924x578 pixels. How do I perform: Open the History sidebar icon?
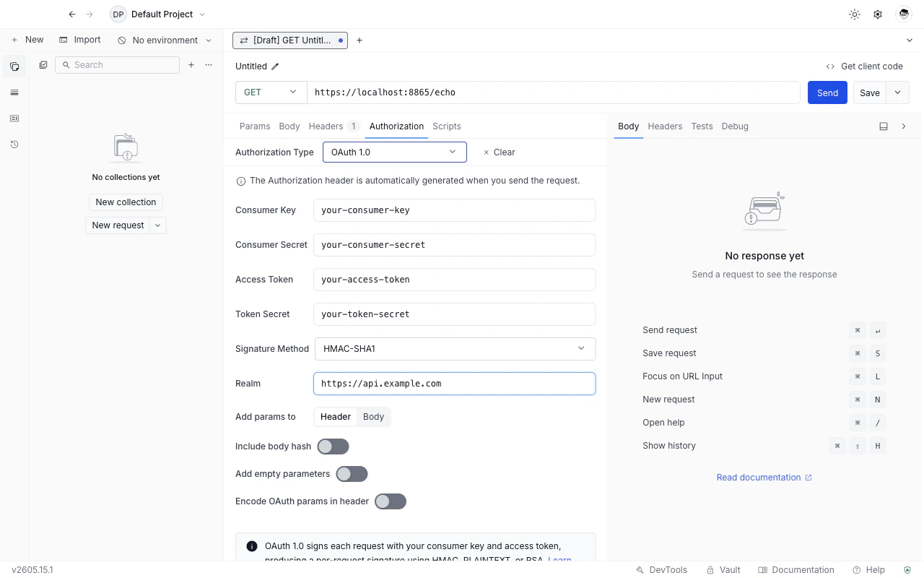14,144
